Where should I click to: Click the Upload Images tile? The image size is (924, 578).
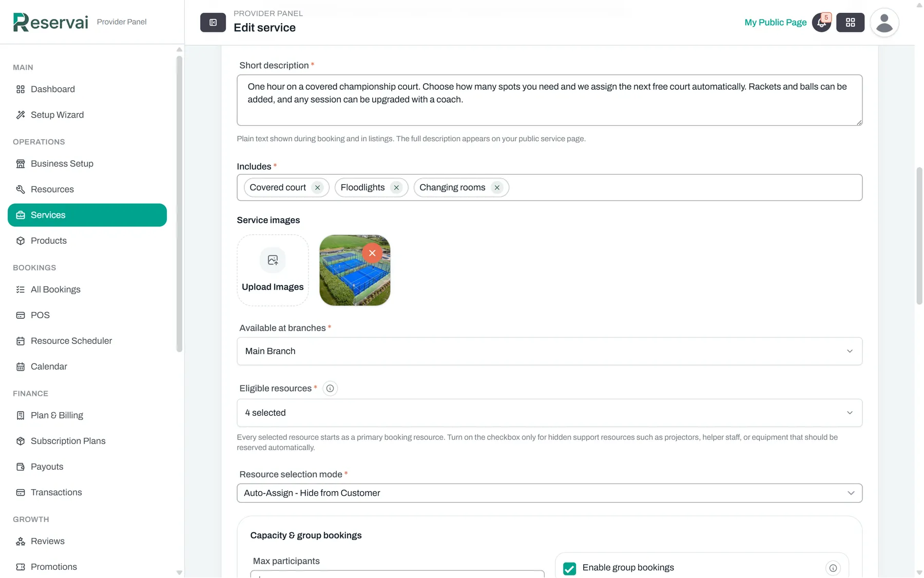(x=273, y=271)
